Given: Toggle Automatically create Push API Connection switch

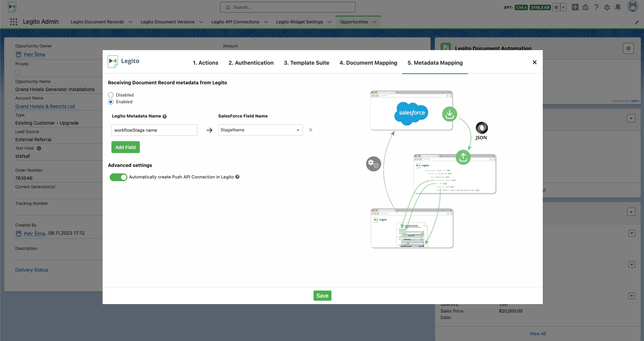Looking at the screenshot, I should point(118,177).
